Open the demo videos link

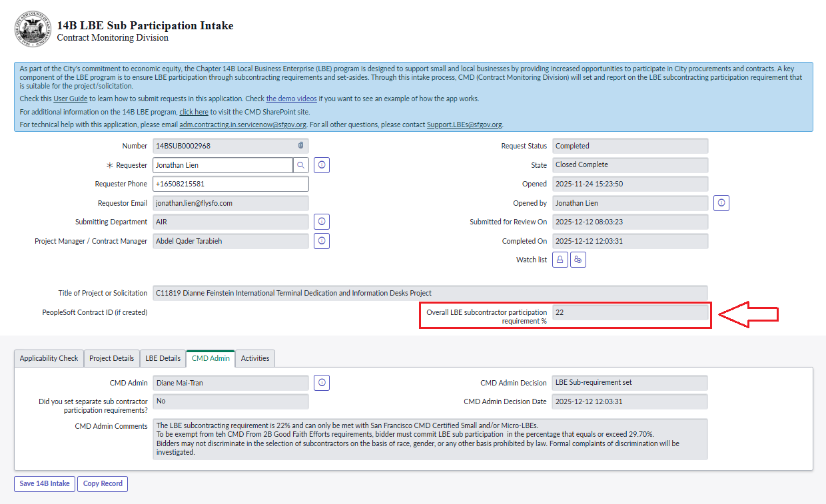click(291, 99)
